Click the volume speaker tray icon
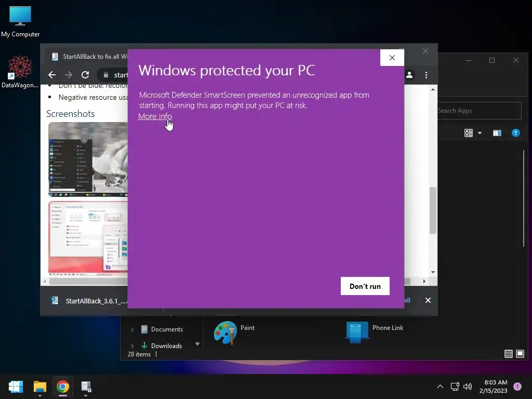 (x=468, y=387)
